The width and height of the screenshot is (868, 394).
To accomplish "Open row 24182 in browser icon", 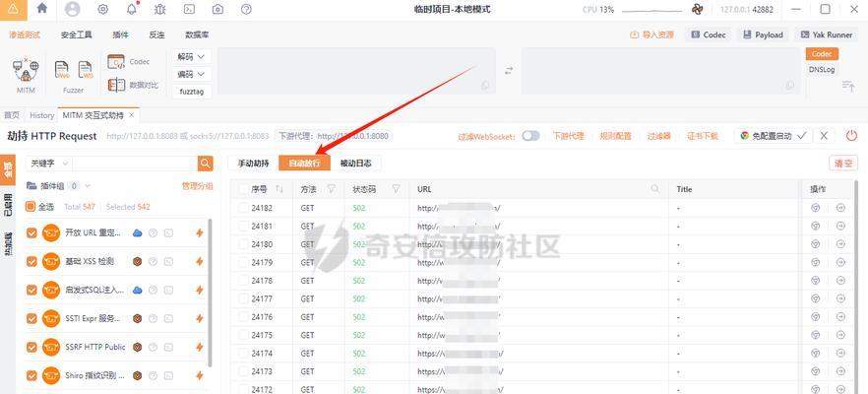I will [816, 208].
